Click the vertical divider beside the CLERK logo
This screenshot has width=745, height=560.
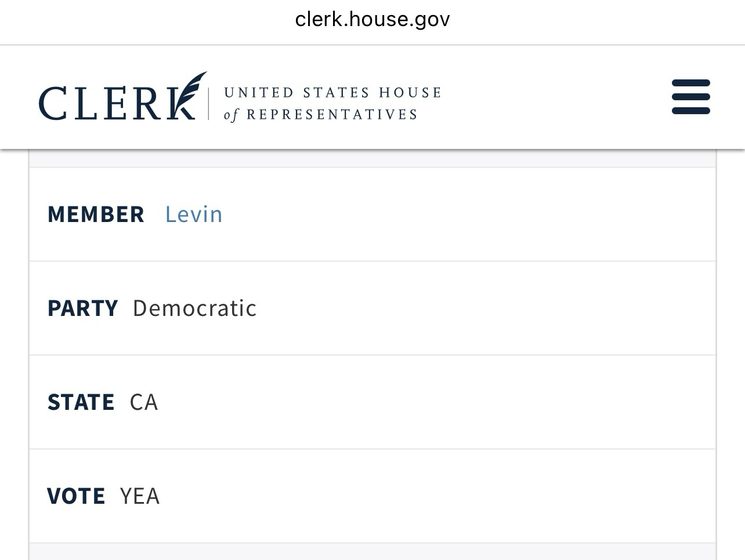[x=209, y=103]
